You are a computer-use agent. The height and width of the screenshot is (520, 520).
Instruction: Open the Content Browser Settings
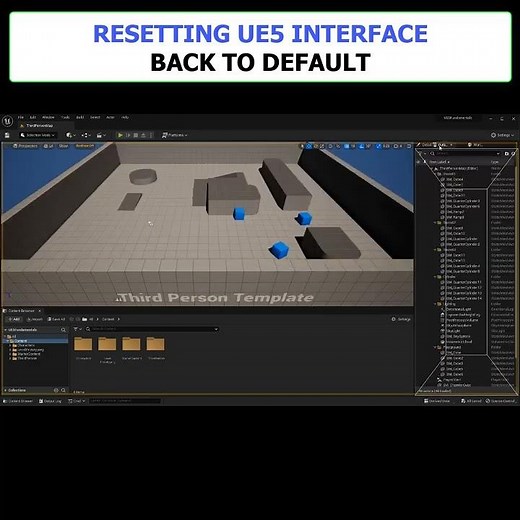pyautogui.click(x=401, y=319)
